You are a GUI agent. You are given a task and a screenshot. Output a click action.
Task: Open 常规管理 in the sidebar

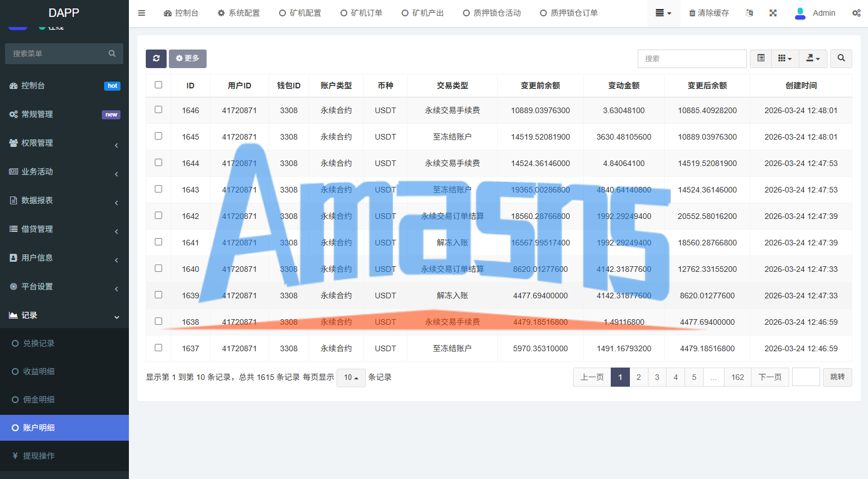pos(64,114)
